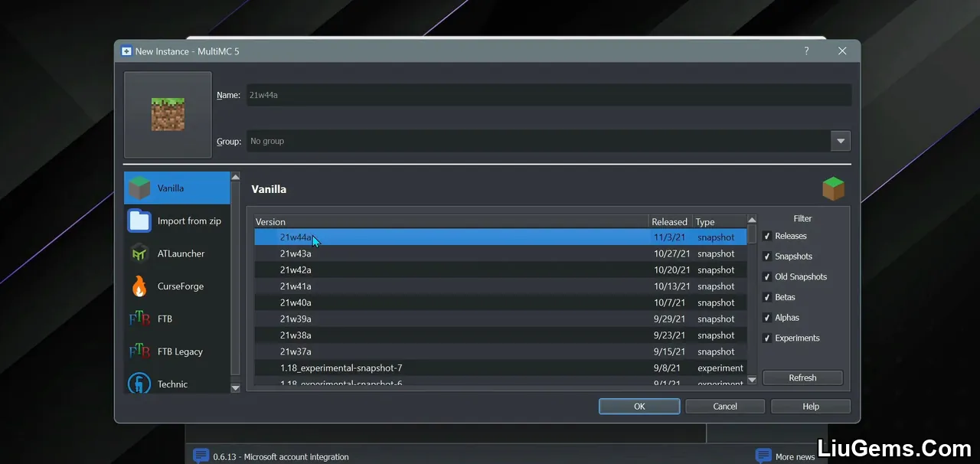Toggle the Releases filter checkbox

[x=767, y=236]
